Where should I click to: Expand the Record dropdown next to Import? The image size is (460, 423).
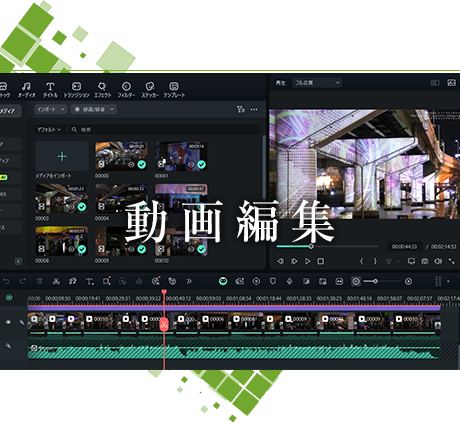tap(94, 109)
